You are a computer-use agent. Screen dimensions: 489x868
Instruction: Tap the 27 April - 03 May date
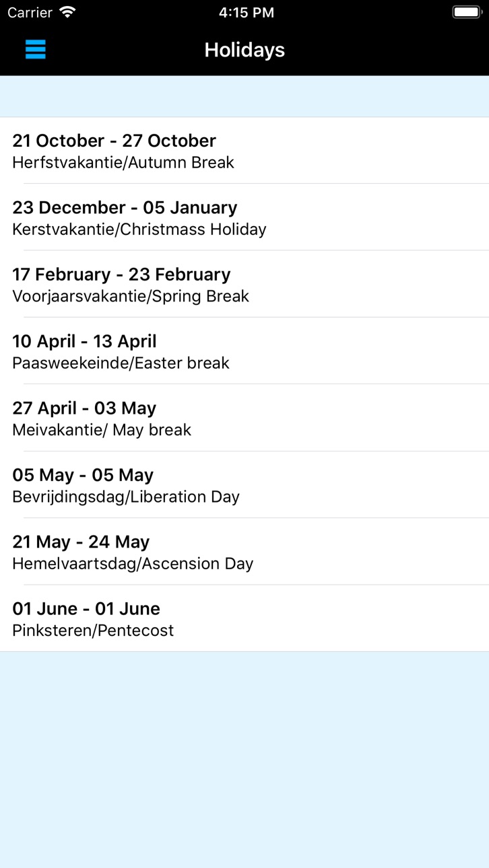[84, 408]
